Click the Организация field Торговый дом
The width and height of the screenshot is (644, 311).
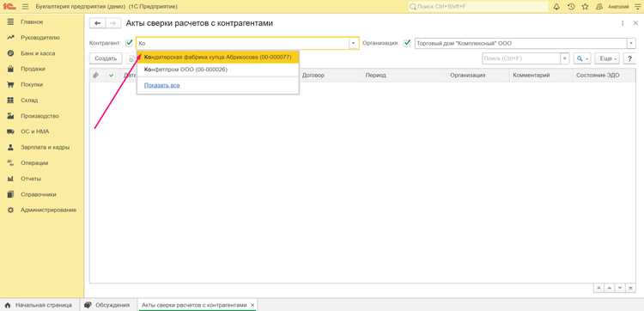click(x=520, y=43)
